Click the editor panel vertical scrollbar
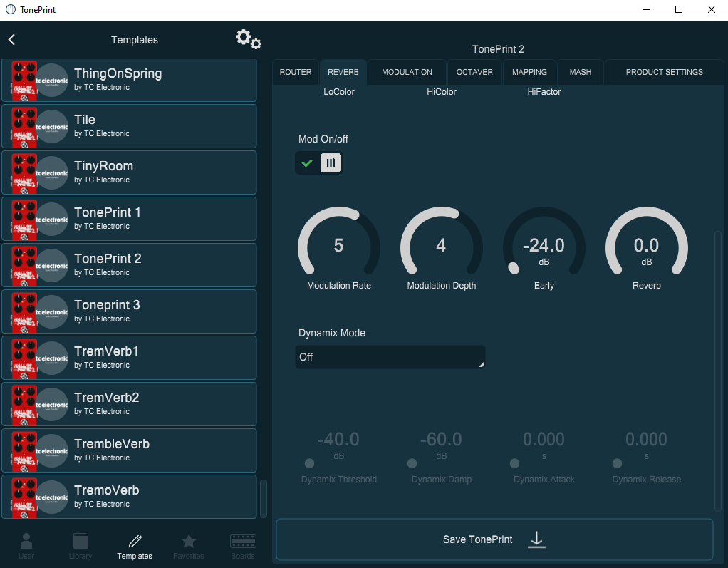 [x=718, y=371]
